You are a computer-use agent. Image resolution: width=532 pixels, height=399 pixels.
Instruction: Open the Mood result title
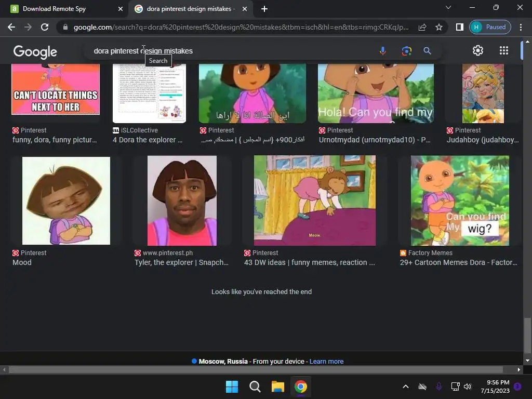point(22,262)
